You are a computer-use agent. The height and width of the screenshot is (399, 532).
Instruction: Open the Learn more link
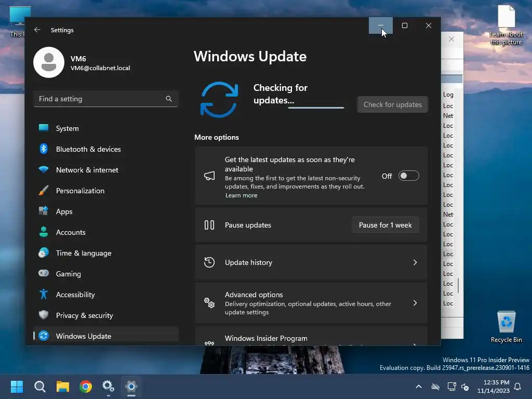pyautogui.click(x=241, y=195)
